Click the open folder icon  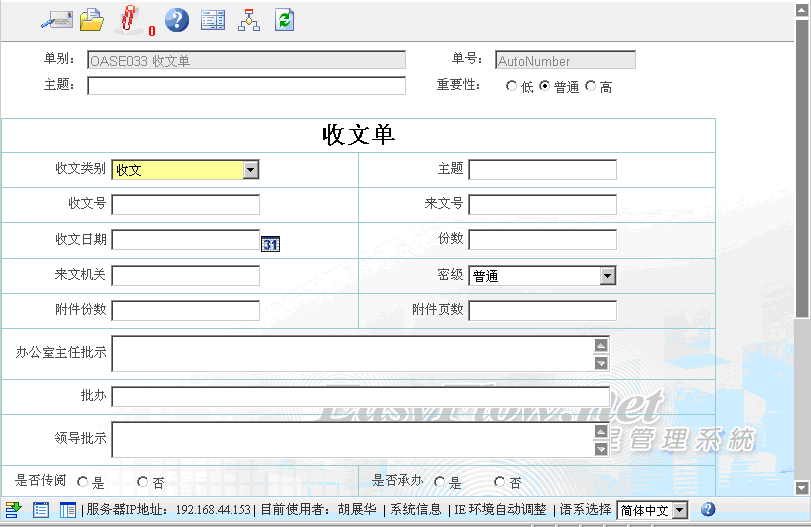point(92,19)
